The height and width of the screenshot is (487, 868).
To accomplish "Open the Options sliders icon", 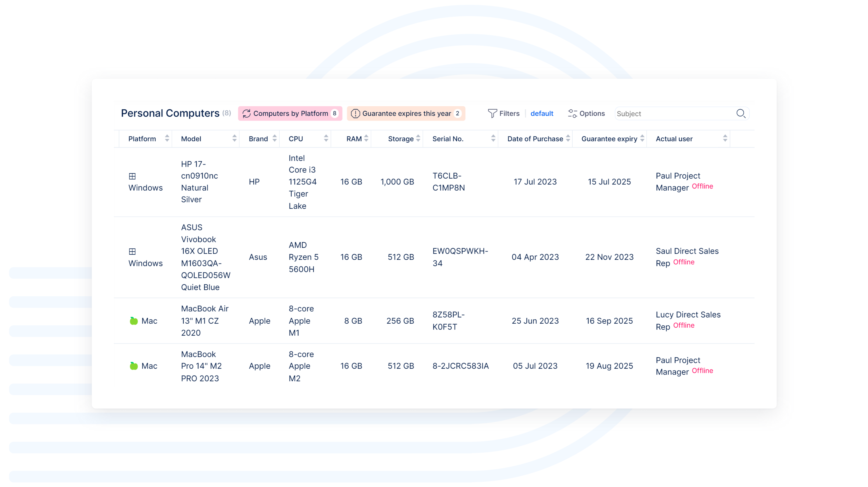I will click(x=572, y=113).
